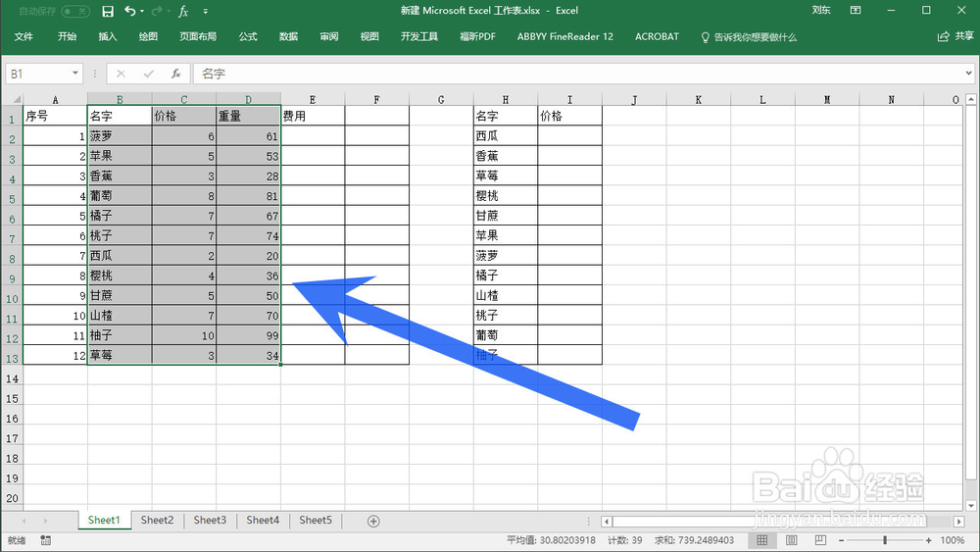Click cell D5 with value 81
This screenshot has height=552, width=980.
[248, 196]
